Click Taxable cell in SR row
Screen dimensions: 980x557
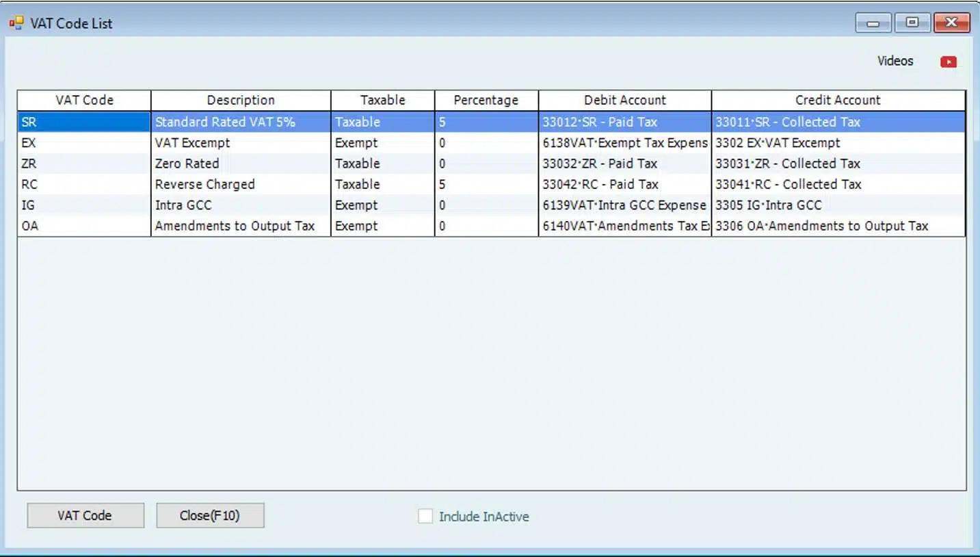[383, 122]
